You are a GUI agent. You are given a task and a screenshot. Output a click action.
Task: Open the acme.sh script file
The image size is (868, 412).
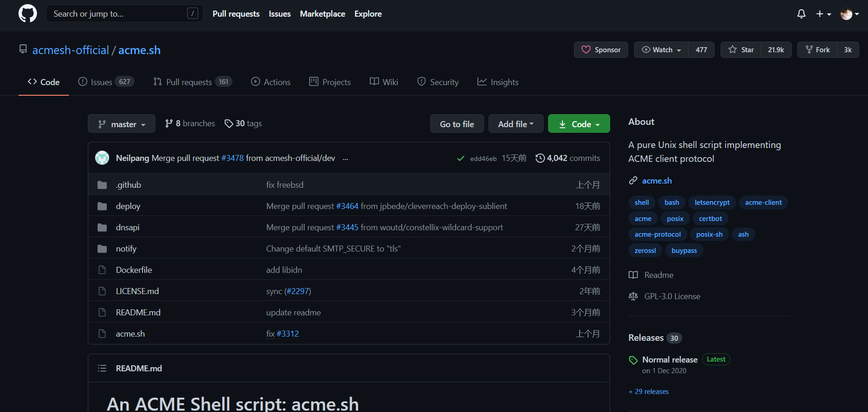(x=130, y=334)
